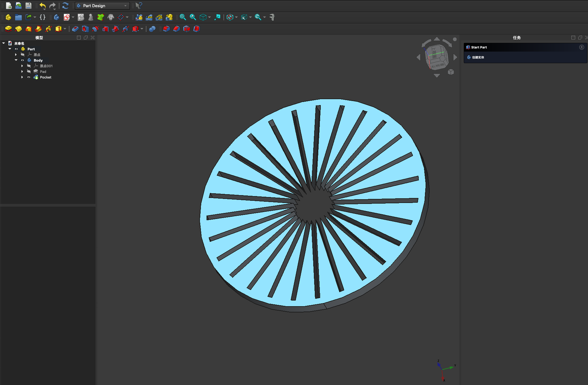Select the Pocket tool in toolbar
The height and width of the screenshot is (385, 588).
pyautogui.click(x=75, y=29)
